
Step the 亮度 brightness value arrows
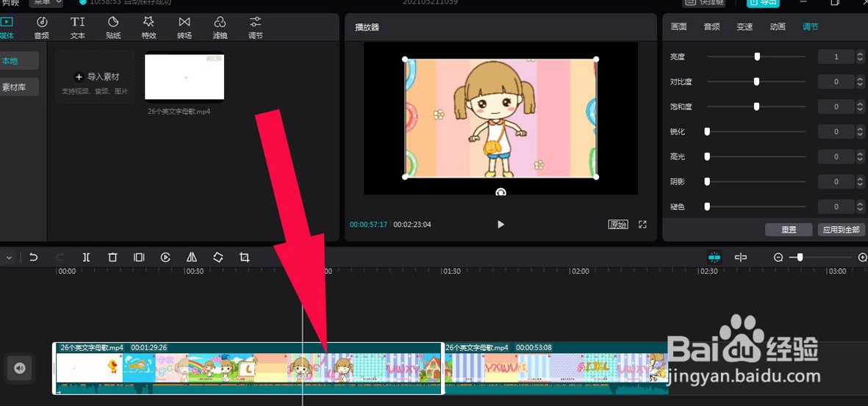pyautogui.click(x=860, y=57)
